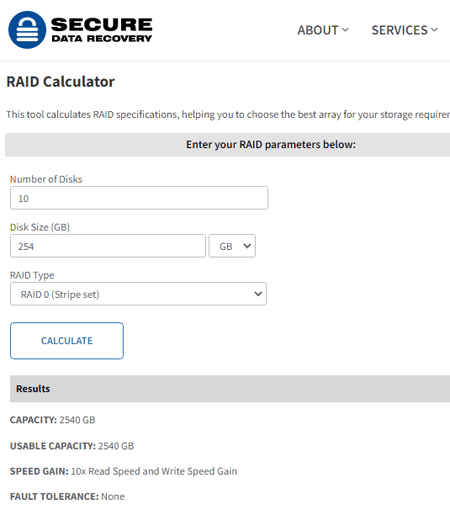
Task: Open the ABOUT navigation menu
Action: [323, 30]
